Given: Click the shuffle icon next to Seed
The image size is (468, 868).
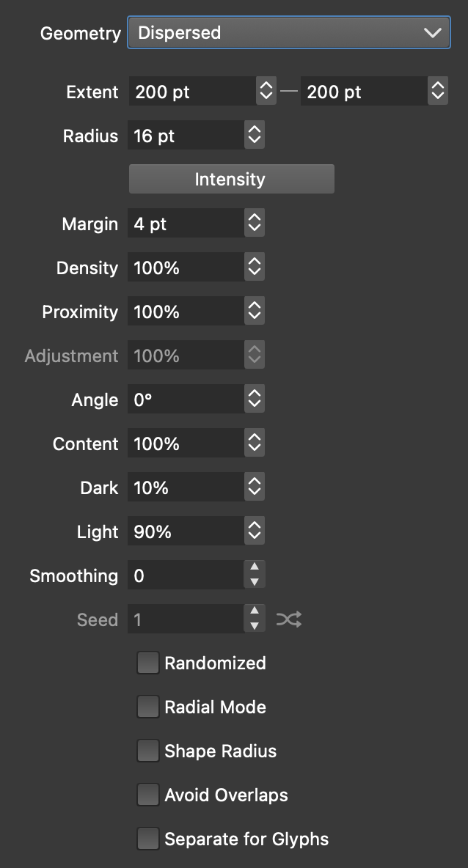Looking at the screenshot, I should [288, 620].
